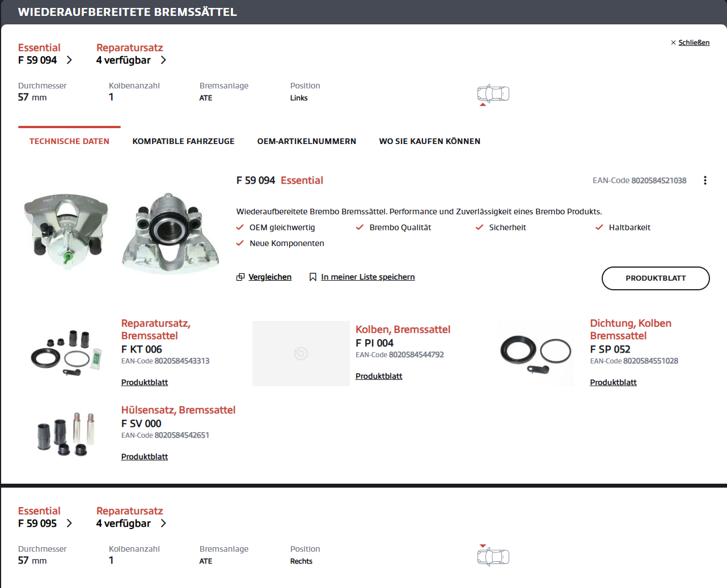Screen dimensions: 727x588
Task: Click In meiner Liste speichern link
Action: [368, 277]
